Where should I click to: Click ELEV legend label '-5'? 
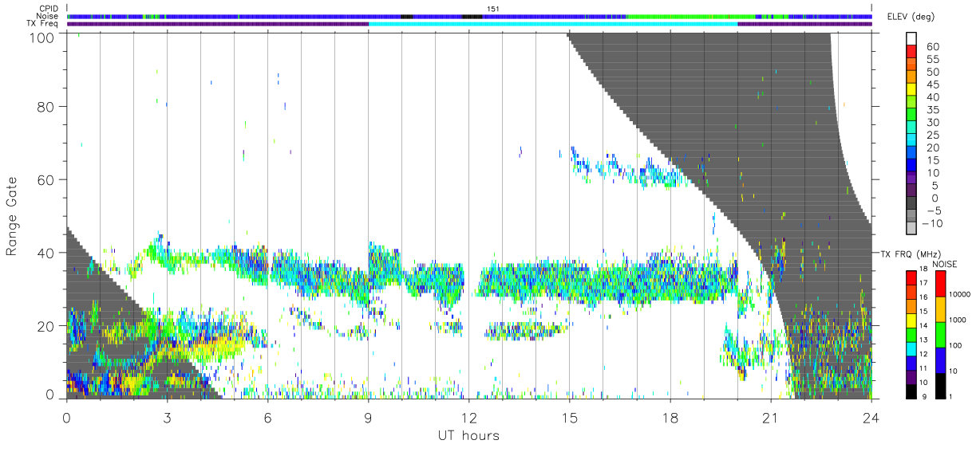click(933, 211)
